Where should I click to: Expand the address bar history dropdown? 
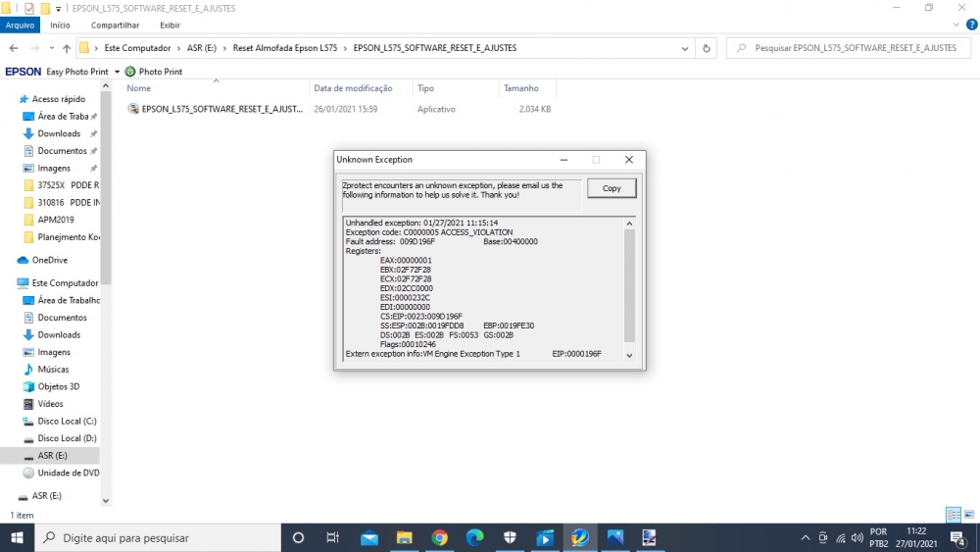685,48
